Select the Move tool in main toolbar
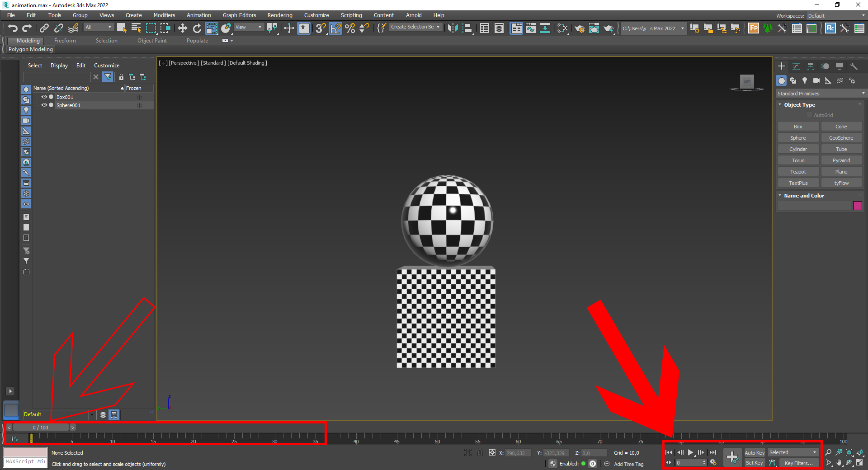The width and height of the screenshot is (868, 470). [x=182, y=28]
